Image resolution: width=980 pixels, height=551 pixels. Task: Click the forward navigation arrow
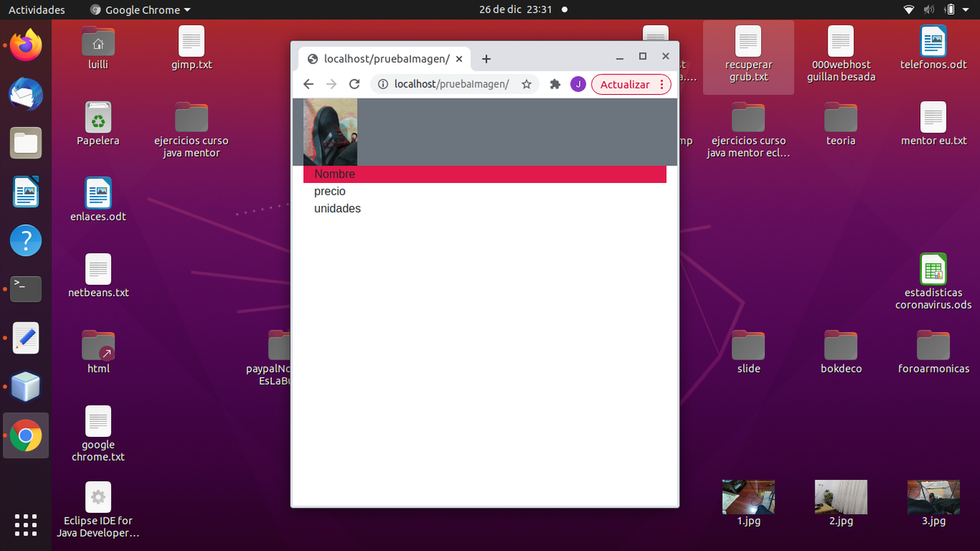[332, 84]
